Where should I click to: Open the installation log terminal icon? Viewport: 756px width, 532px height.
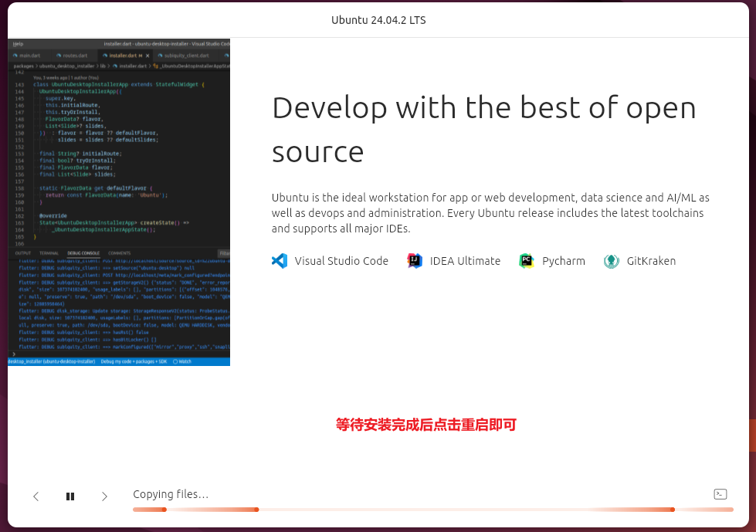pos(720,494)
